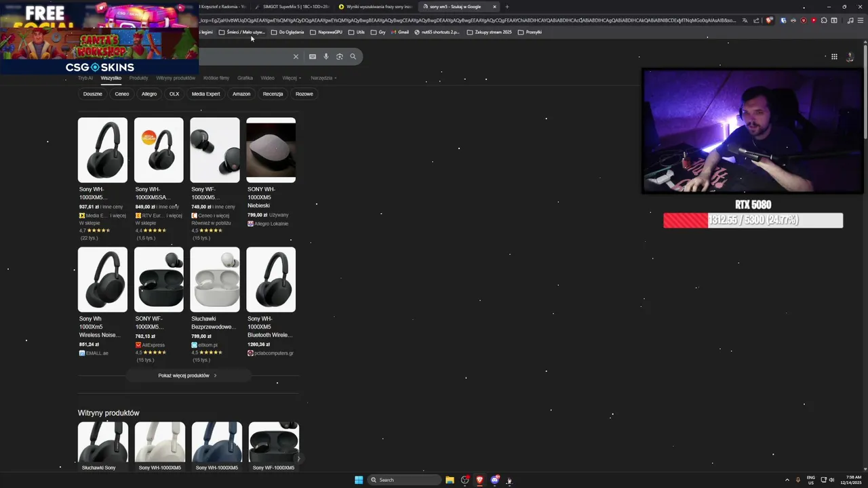Open Słuchawki Bezprzewodowe elkom.pl listing
The image size is (868, 488).
pyautogui.click(x=215, y=305)
